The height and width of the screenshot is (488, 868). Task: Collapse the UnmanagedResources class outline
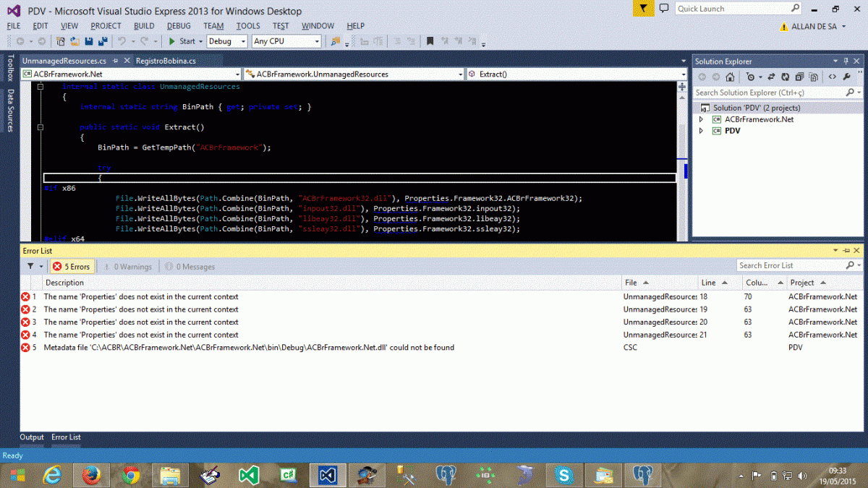[41, 87]
